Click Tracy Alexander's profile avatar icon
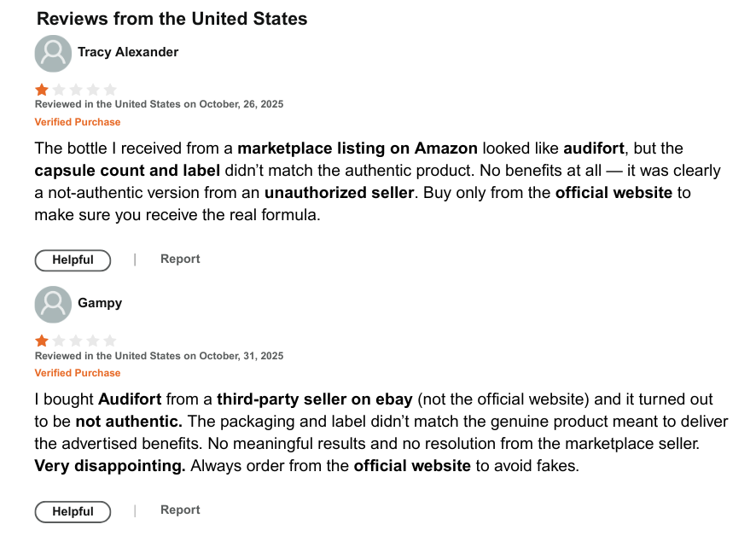The width and height of the screenshot is (756, 536). [x=53, y=53]
